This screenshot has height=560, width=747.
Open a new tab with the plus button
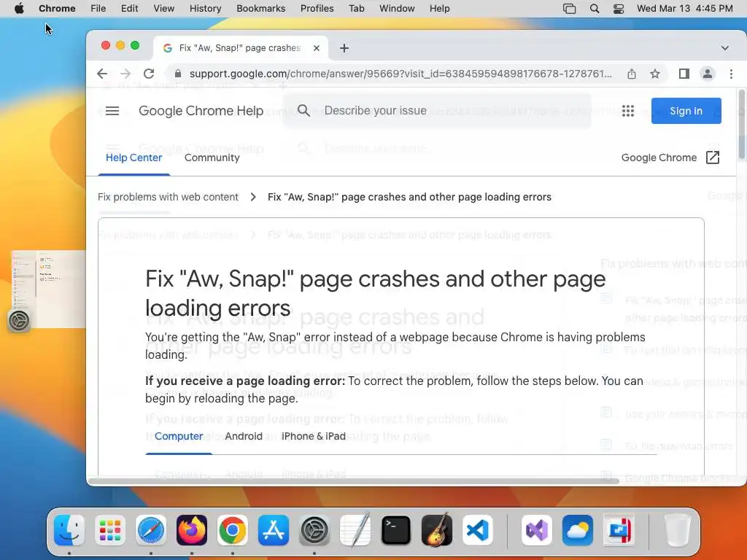pyautogui.click(x=344, y=48)
